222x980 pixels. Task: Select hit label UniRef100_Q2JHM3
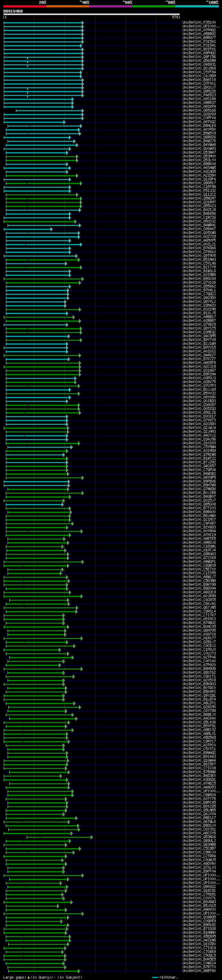click(199, 431)
